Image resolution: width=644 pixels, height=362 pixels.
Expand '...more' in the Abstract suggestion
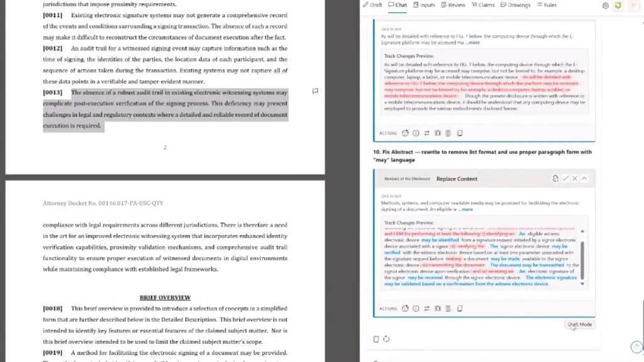click(x=466, y=209)
